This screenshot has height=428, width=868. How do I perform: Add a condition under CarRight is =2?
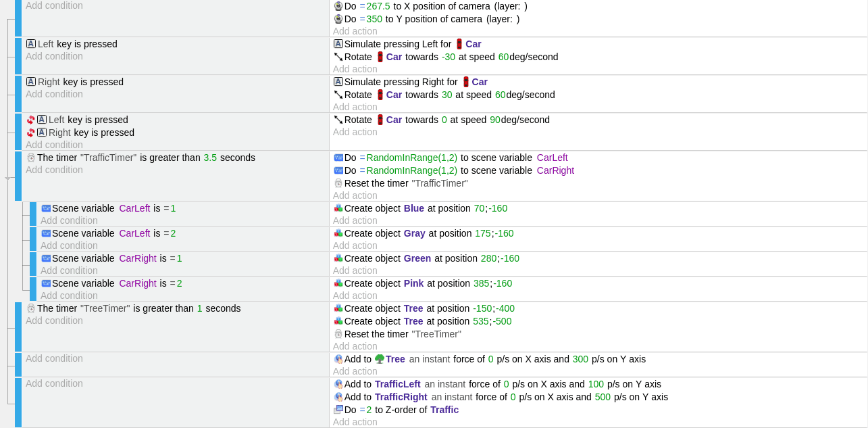pyautogui.click(x=69, y=295)
